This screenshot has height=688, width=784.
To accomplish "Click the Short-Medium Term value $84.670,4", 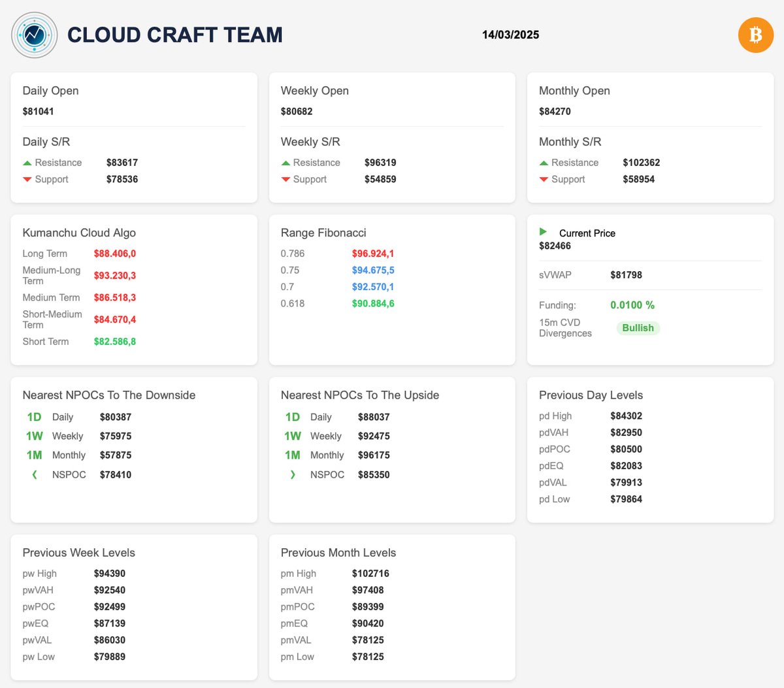I will (x=115, y=319).
